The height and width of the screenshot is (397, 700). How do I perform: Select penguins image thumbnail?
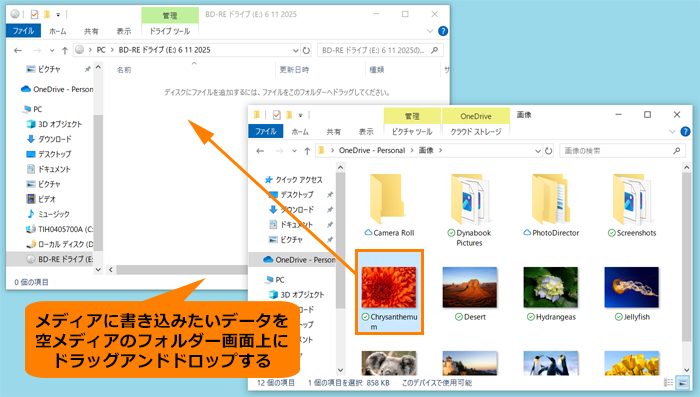click(551, 363)
